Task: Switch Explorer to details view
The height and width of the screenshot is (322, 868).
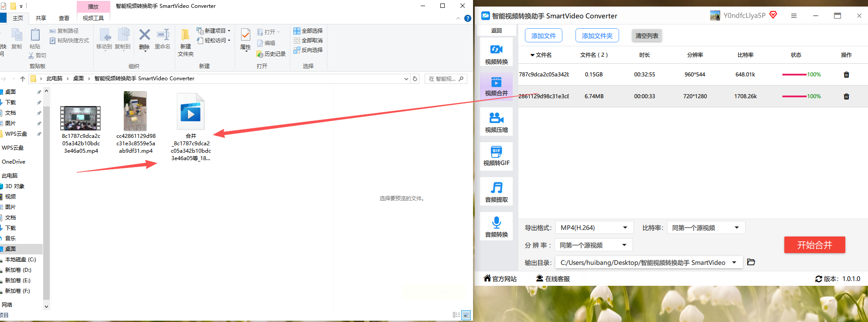Action: pos(456,315)
